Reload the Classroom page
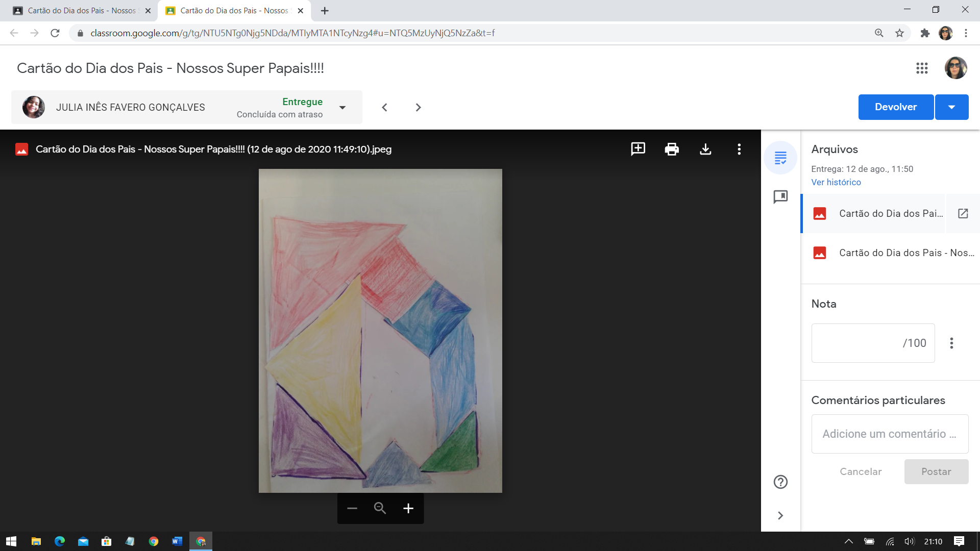Screen dimensions: 980x551 pyautogui.click(x=55, y=33)
